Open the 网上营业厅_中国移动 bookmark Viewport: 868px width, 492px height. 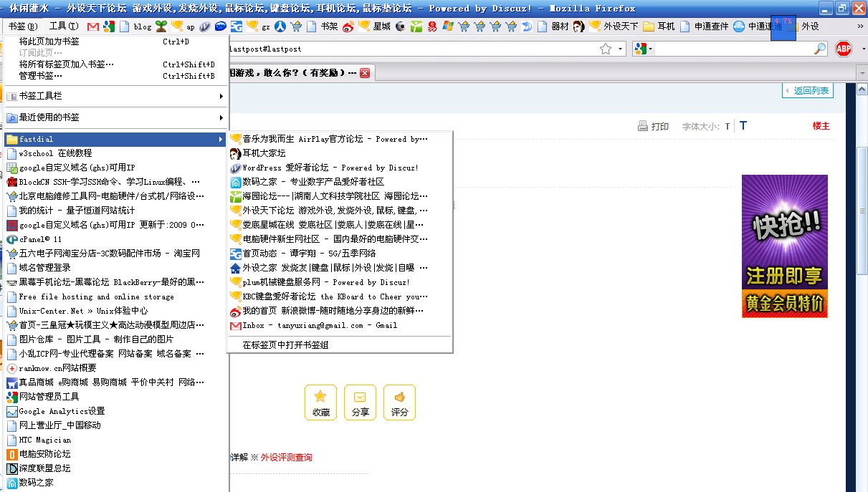coord(116,425)
